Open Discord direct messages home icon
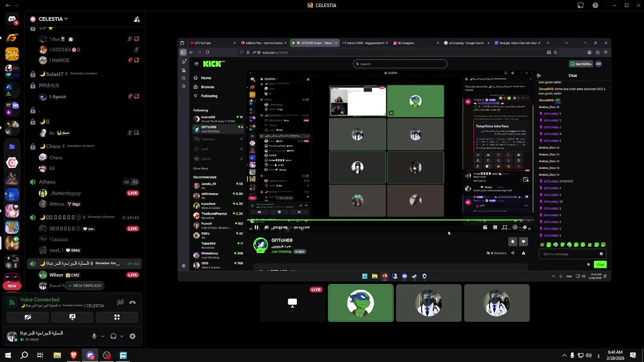644x362 pixels. coord(12,19)
